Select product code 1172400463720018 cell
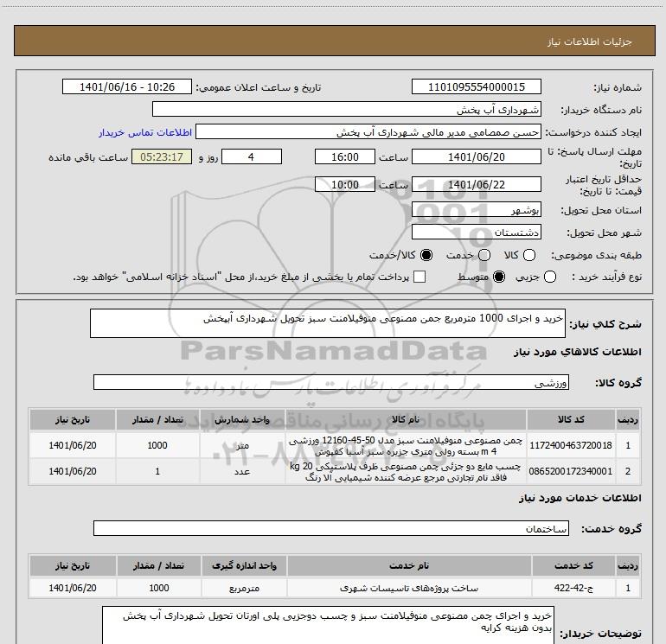Image resolution: width=666 pixels, height=644 pixels. [x=571, y=445]
